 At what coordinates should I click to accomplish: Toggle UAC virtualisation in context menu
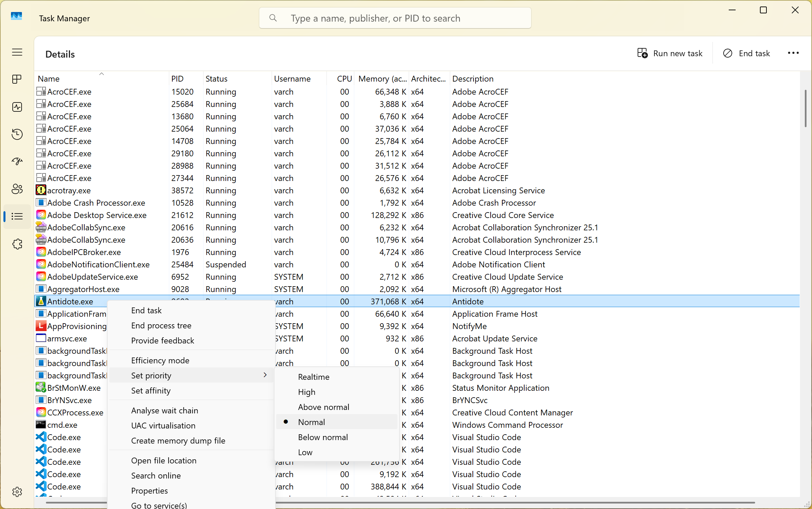191,425
